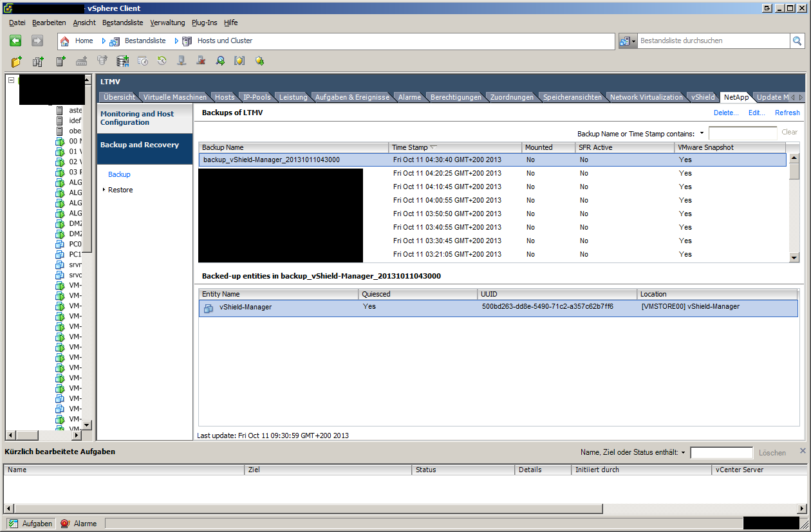Click the left arrow to reveal earlier tabs

(793, 97)
